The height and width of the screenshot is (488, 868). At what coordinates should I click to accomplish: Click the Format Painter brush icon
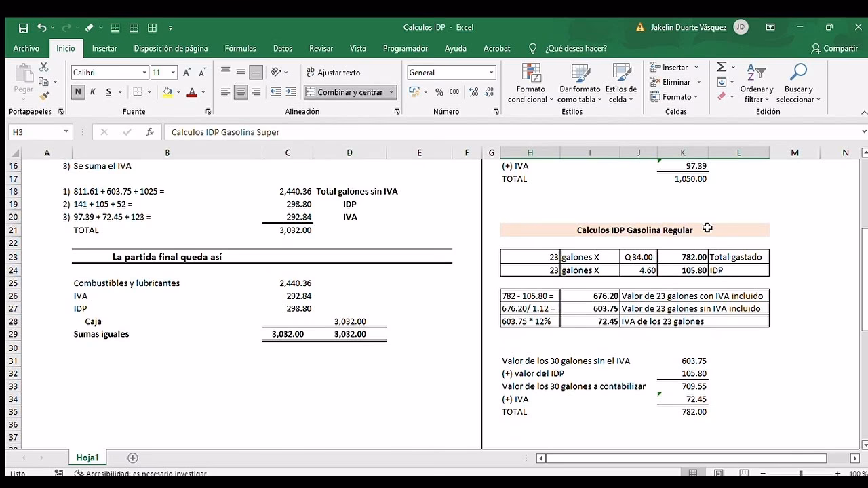coord(44,96)
